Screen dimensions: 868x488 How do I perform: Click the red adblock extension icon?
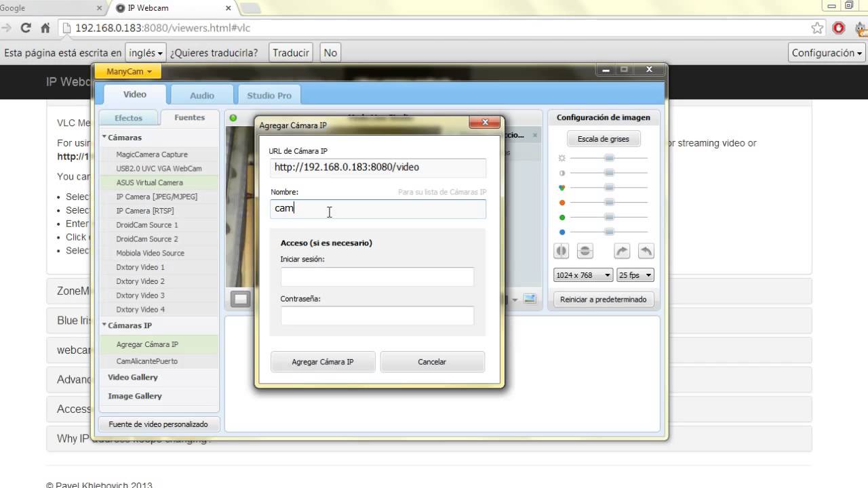[x=839, y=28]
